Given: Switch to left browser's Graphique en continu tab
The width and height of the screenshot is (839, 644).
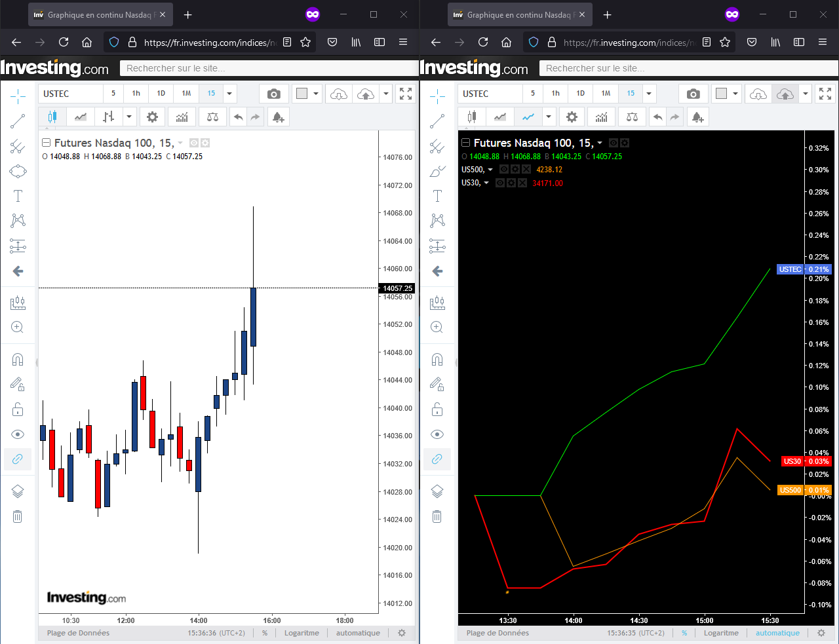Looking at the screenshot, I should 100,14.
